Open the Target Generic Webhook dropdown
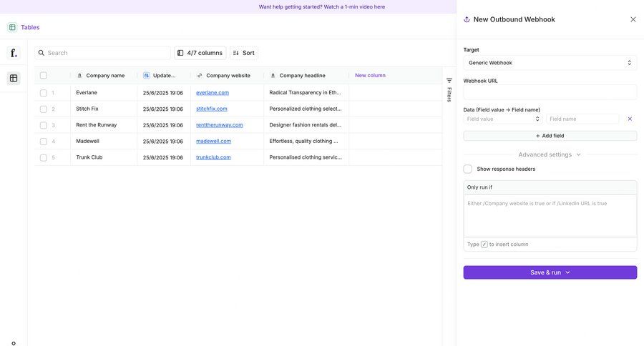 click(x=550, y=63)
